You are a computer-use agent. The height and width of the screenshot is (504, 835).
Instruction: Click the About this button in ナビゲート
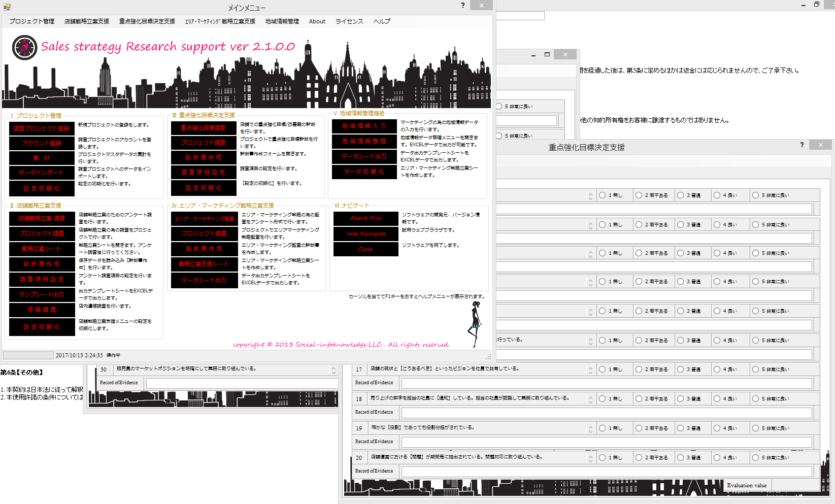click(365, 218)
